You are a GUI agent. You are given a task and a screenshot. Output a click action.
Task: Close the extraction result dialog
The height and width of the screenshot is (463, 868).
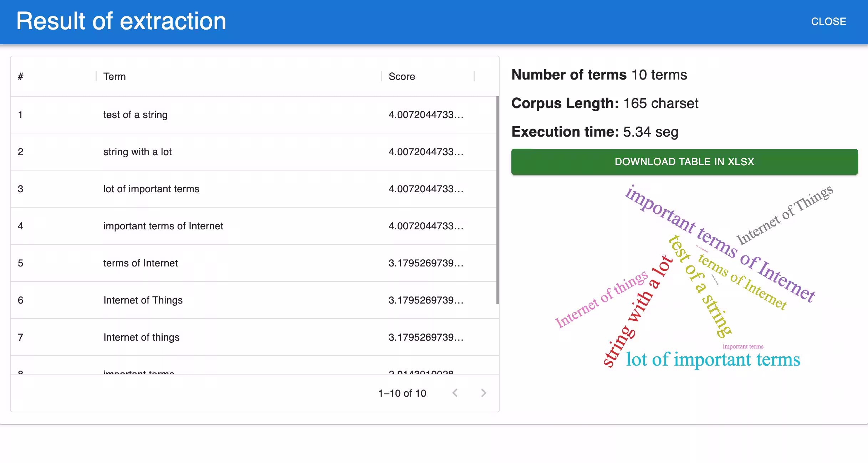click(x=828, y=21)
